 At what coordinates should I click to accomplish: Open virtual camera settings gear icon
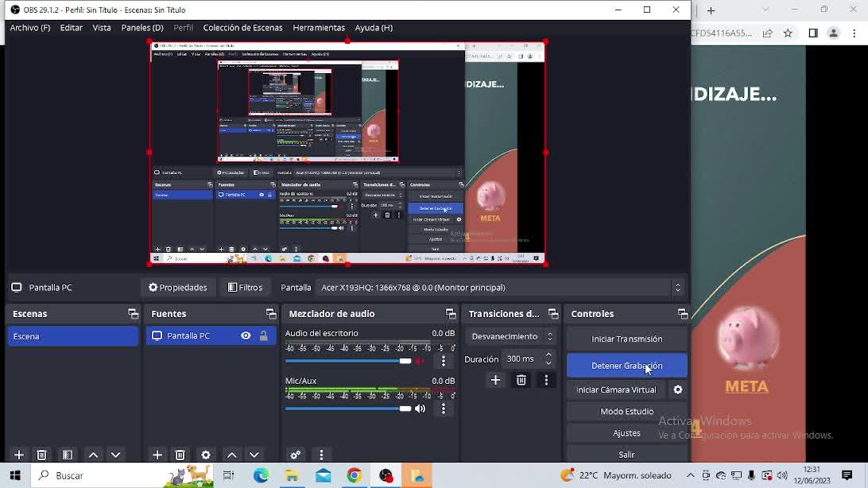[678, 389]
